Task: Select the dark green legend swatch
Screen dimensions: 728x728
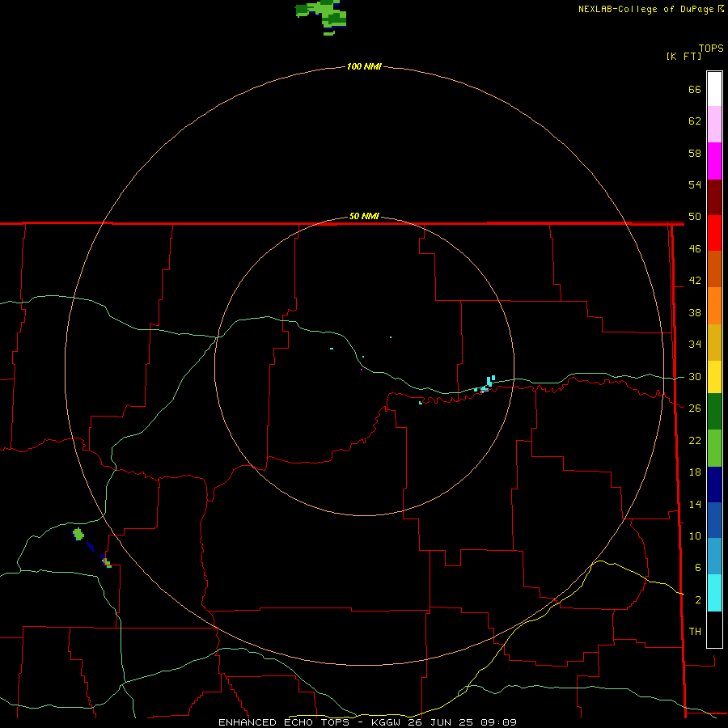Action: point(714,412)
